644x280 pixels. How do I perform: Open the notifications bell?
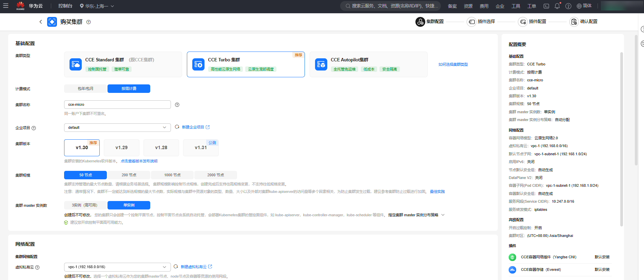tap(557, 6)
